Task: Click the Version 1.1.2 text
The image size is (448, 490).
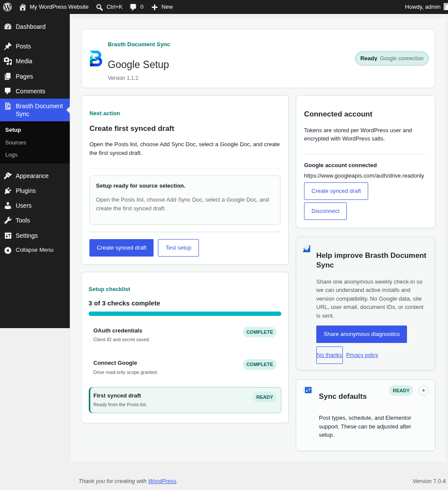Action: pyautogui.click(x=123, y=78)
